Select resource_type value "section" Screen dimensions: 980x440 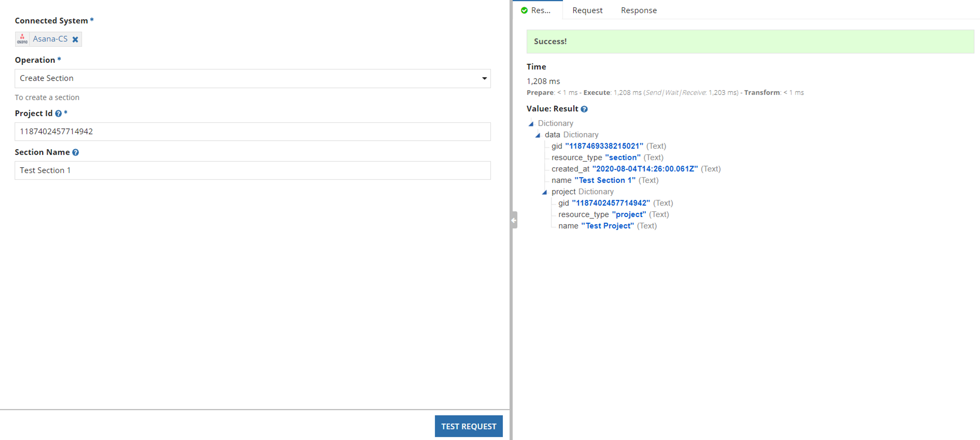coord(623,157)
